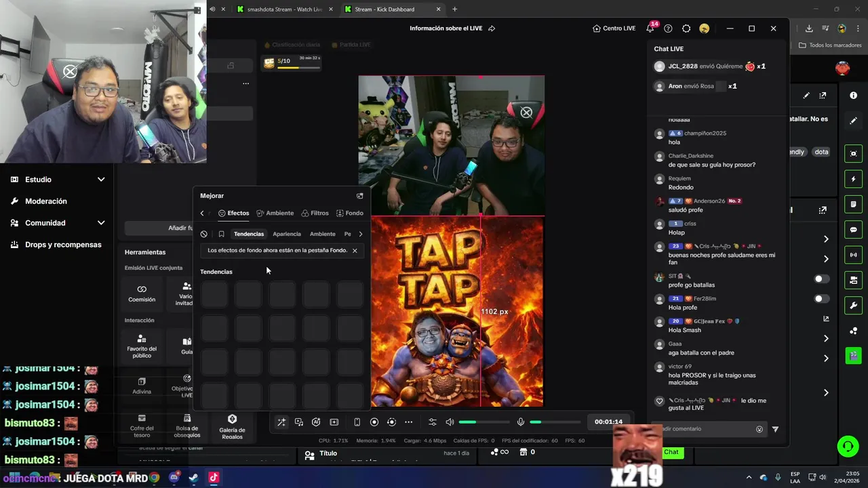Select the Apariencia category chip
This screenshot has height=488, width=868.
[x=287, y=234]
